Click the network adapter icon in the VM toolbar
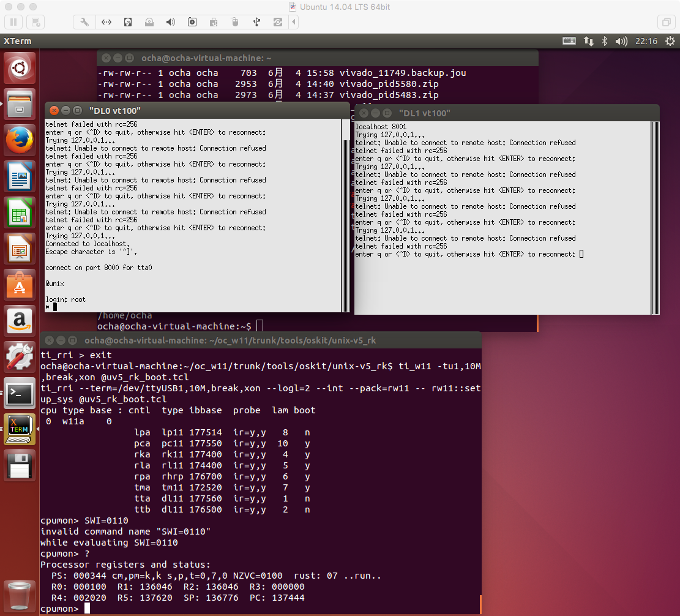Viewport: 680px width, 616px height. point(106,22)
